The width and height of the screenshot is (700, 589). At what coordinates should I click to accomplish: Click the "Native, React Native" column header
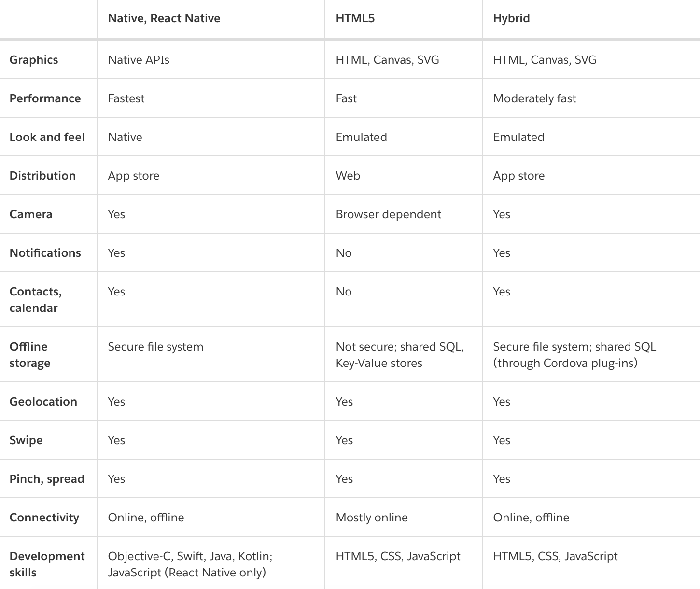[x=164, y=18]
